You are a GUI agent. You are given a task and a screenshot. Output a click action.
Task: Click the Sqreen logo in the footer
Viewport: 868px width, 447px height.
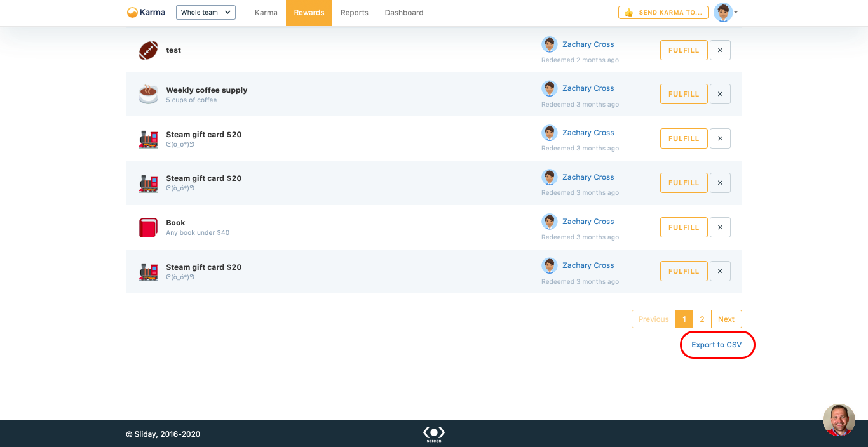[x=434, y=434]
